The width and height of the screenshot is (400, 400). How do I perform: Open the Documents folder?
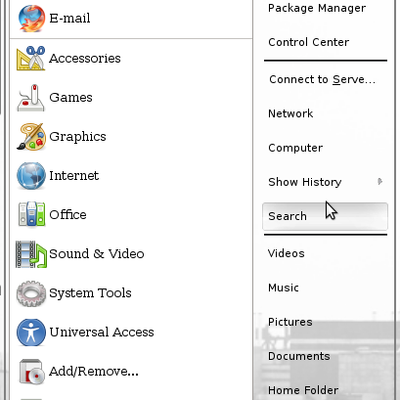coord(299,356)
